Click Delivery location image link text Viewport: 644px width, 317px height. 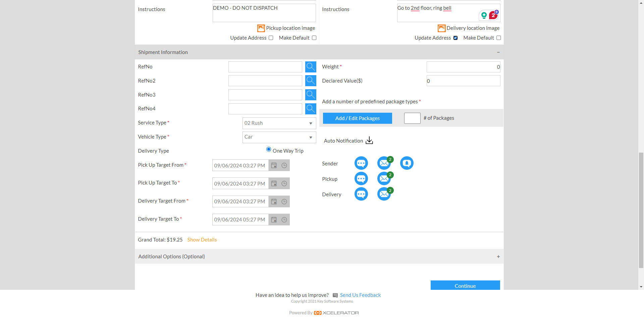[x=473, y=28]
